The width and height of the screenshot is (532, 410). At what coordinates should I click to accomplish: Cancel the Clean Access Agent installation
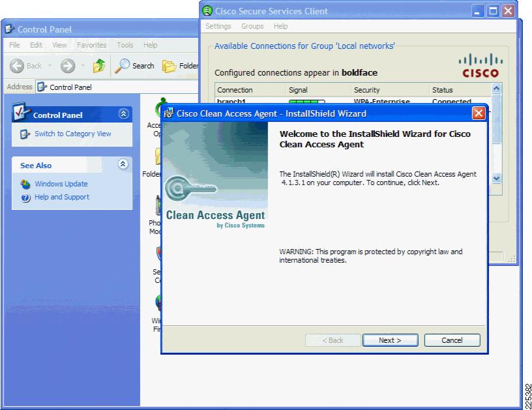pos(452,340)
